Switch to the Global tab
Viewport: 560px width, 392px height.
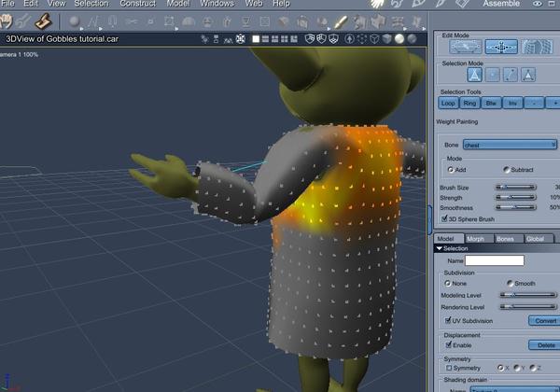point(539,239)
